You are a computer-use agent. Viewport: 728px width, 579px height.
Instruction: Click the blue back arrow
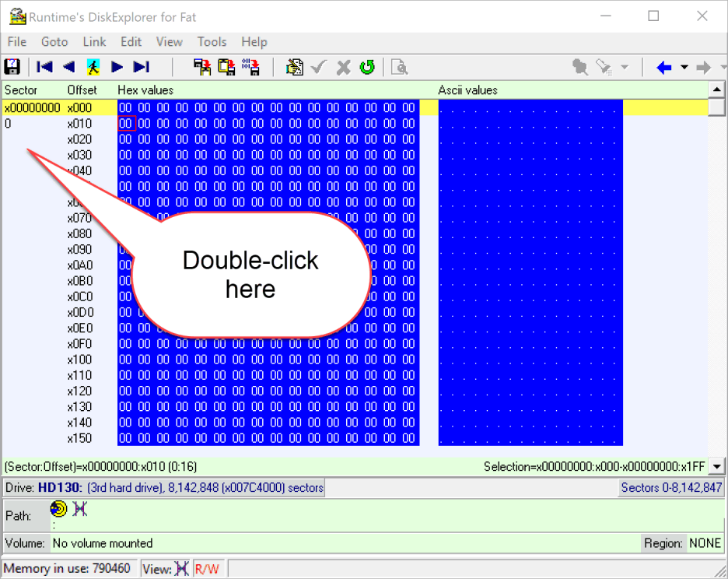pyautogui.click(x=663, y=68)
